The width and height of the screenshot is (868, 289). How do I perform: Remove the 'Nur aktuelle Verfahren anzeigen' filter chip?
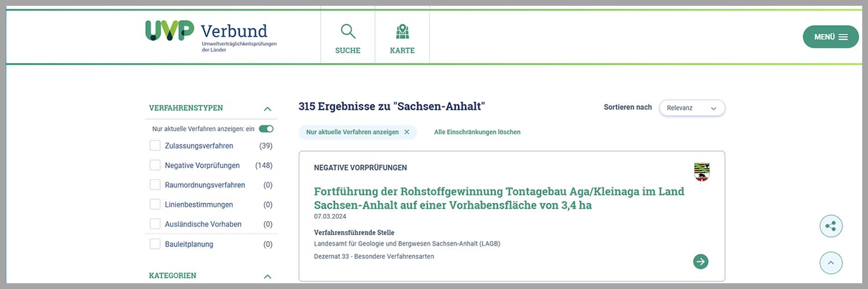click(x=407, y=132)
